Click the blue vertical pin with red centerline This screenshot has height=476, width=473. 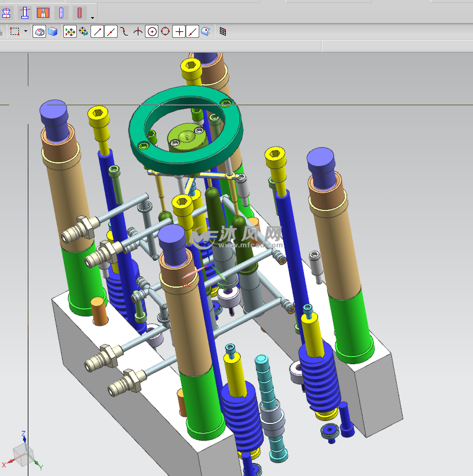[x=61, y=12]
